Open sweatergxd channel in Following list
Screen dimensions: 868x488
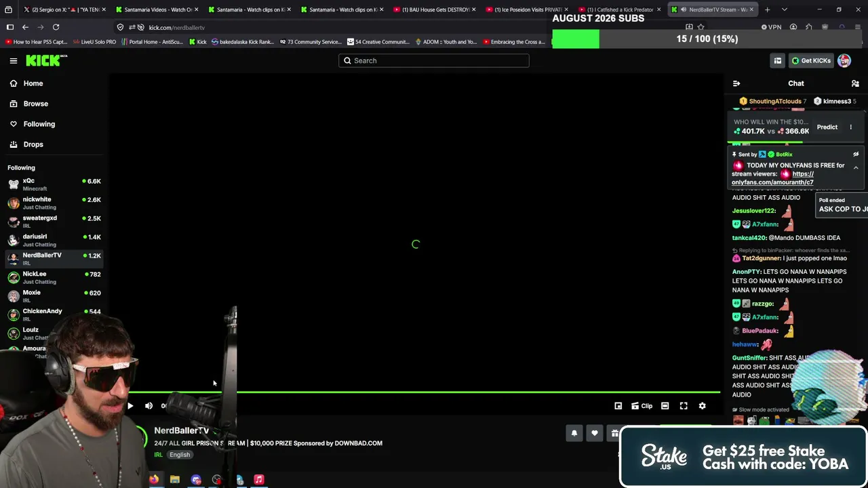(54, 222)
